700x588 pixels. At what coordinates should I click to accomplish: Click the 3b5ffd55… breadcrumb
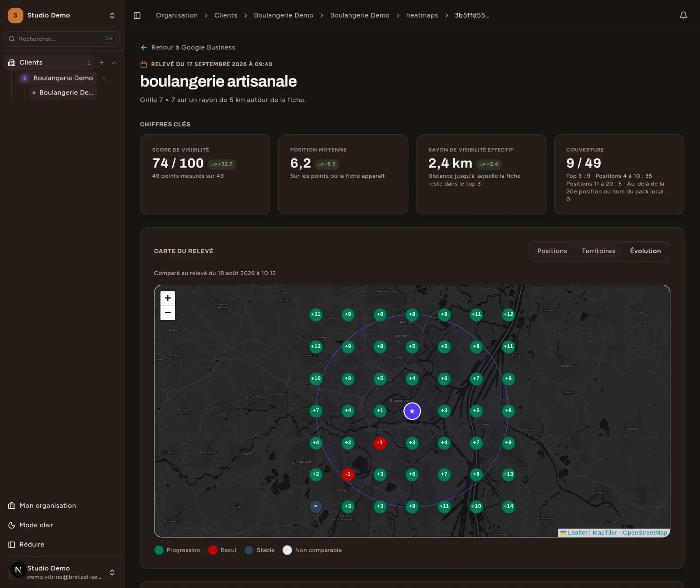[472, 15]
